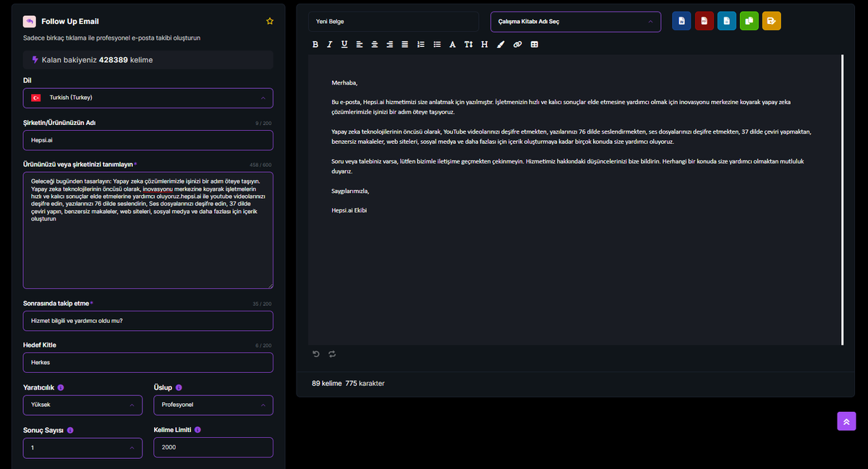The width and height of the screenshot is (868, 469).
Task: Show info tooltip next to Kelime Limiti
Action: click(197, 429)
